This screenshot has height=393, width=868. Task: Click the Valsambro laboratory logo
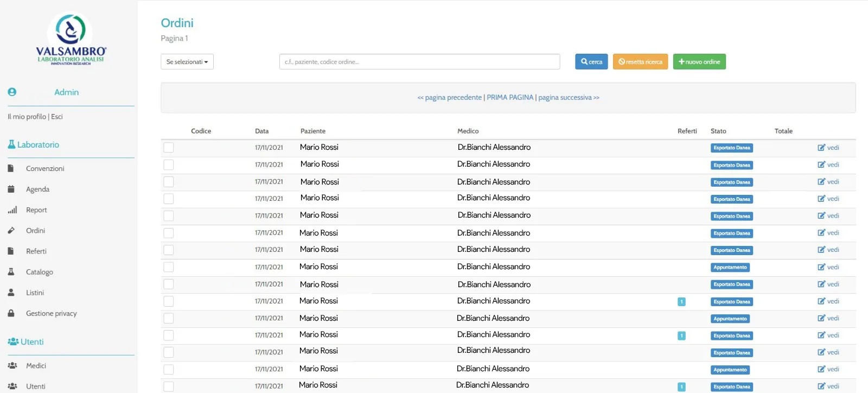click(x=71, y=39)
